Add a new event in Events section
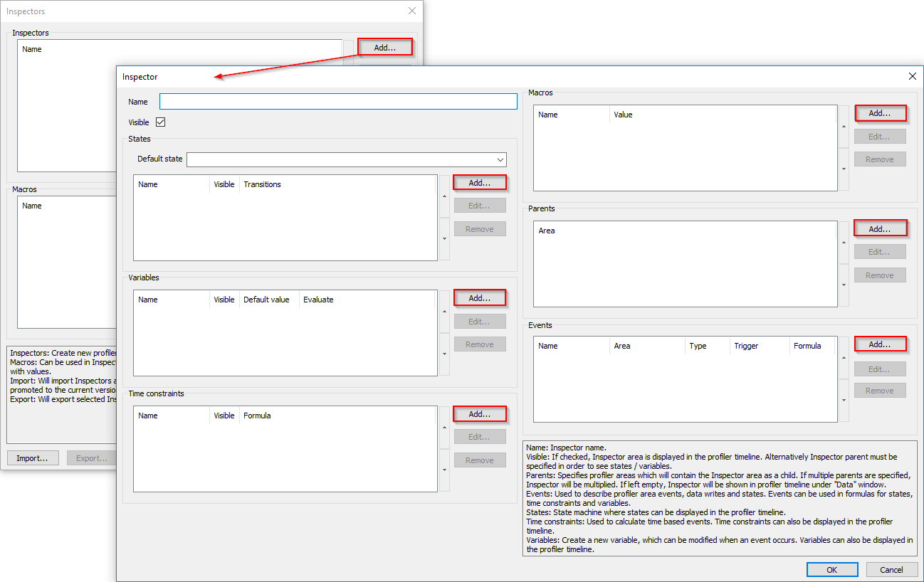The height and width of the screenshot is (582, 924). 880,344
